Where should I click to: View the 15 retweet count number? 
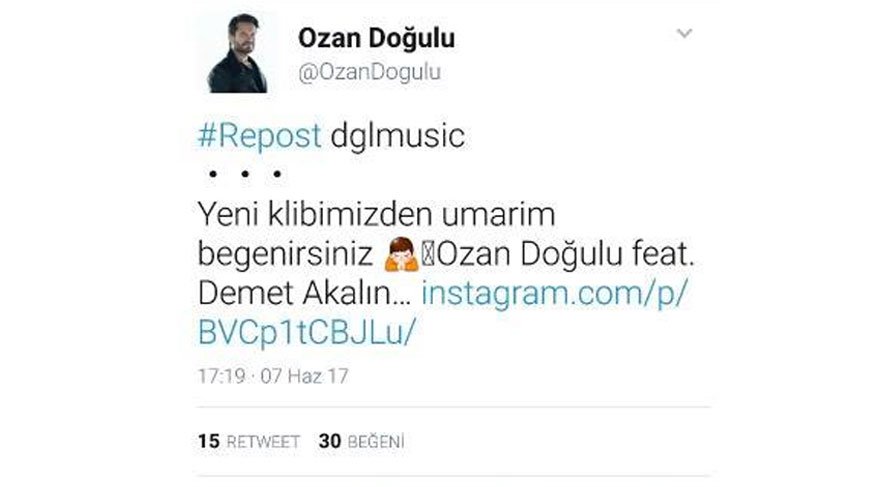click(208, 441)
